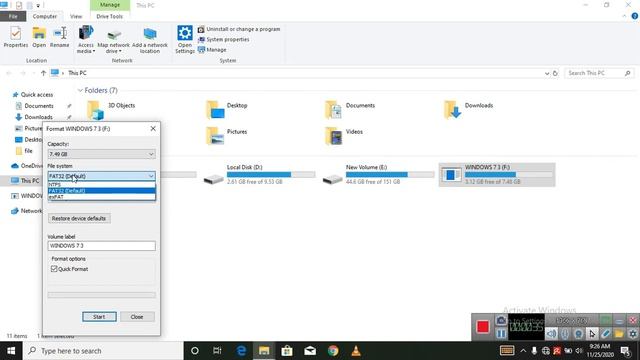Click the Volume label text field
The height and width of the screenshot is (360, 640).
click(x=101, y=246)
